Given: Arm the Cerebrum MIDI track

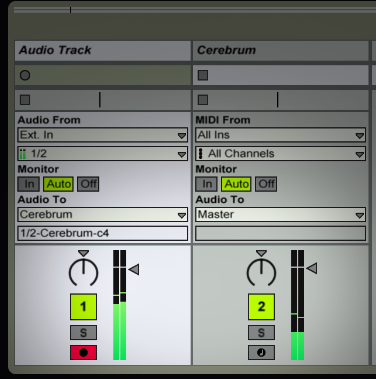Looking at the screenshot, I should click(261, 353).
